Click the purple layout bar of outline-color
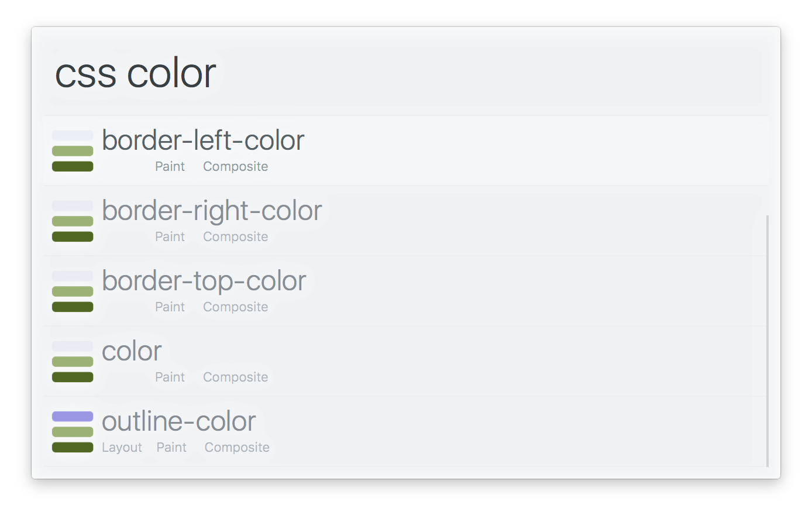The width and height of the screenshot is (812, 515). 73,417
